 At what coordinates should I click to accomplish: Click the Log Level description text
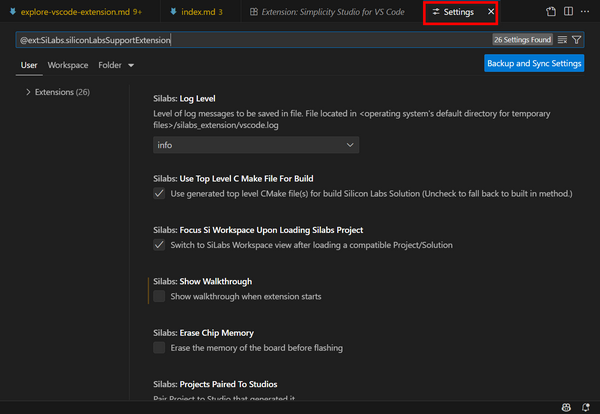pos(352,119)
